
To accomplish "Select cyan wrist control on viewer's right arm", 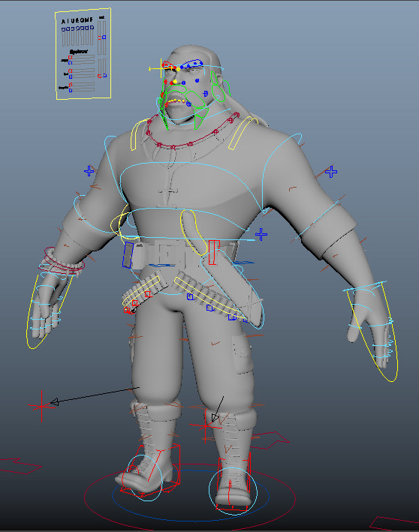I will click(x=364, y=287).
